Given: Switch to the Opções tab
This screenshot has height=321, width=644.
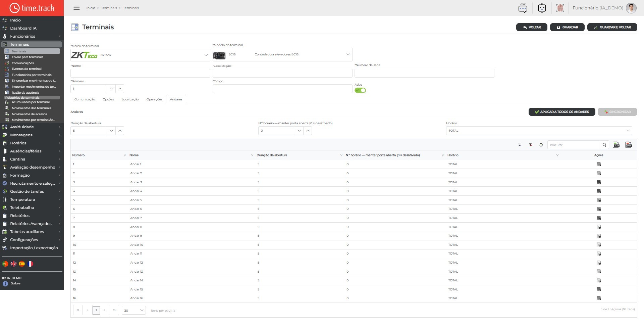Looking at the screenshot, I should (x=108, y=99).
